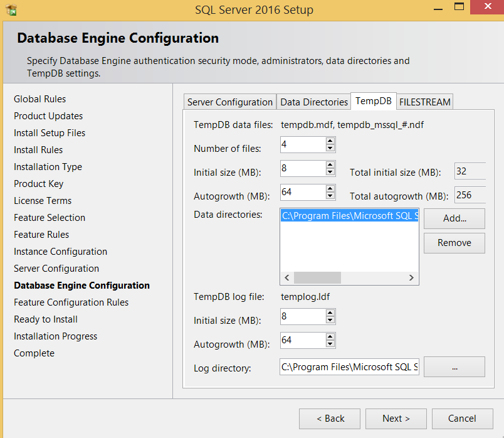Increase TempDB data Initial size spinner
Screen dimensions: 504x438
330,165
